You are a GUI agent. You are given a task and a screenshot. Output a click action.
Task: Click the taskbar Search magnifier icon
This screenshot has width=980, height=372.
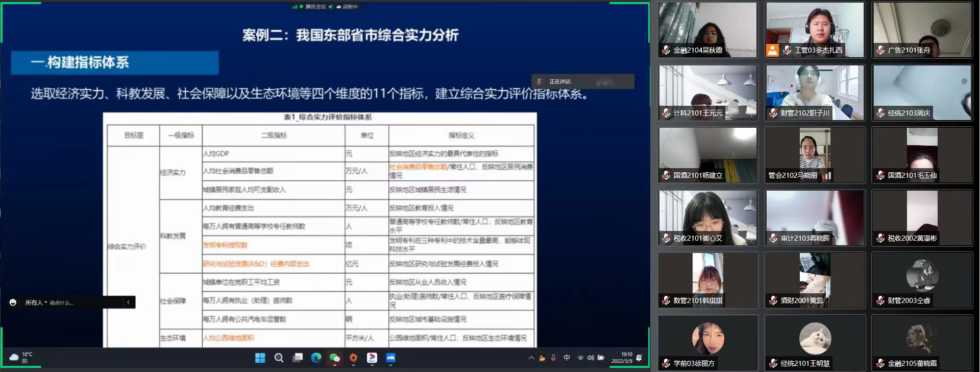pos(279,358)
